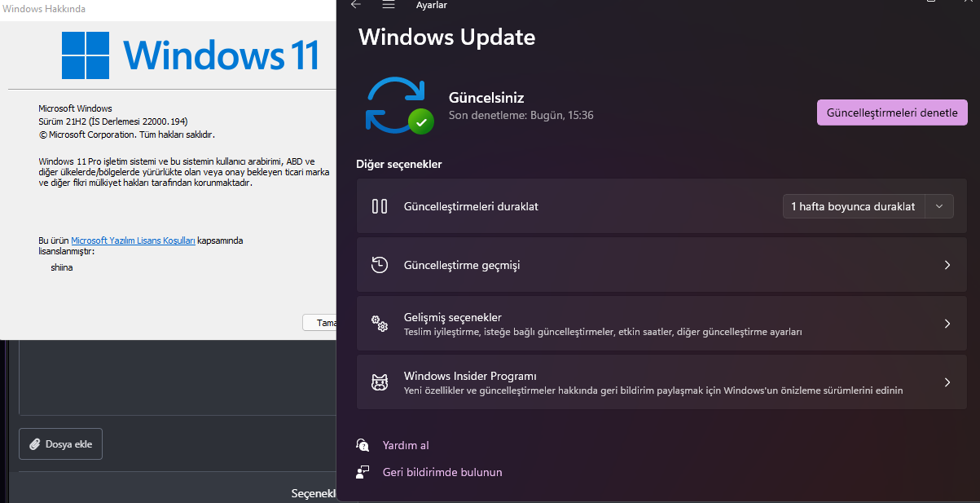
Task: Click the history clock icon for Güncelleştirme geçmişi
Action: (380, 265)
